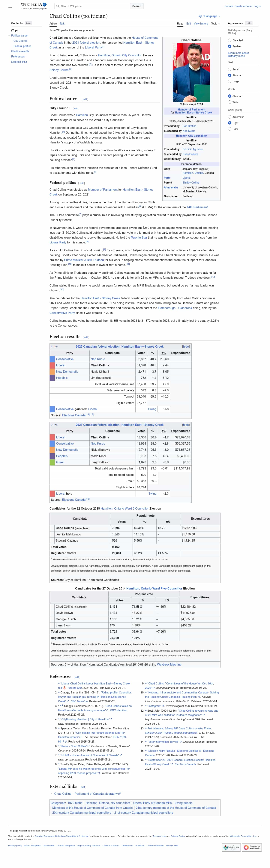The image size is (270, 868).
Task: Click the Toronto Star link in article
Action: pos(139,238)
